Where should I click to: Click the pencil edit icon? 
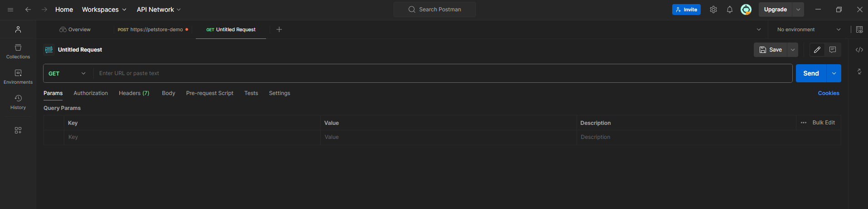(x=817, y=50)
